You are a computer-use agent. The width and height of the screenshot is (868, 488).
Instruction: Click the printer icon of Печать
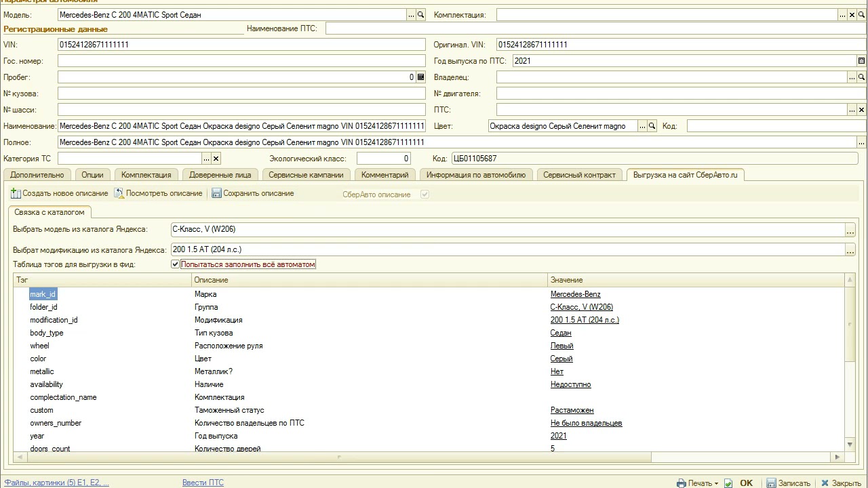pyautogui.click(x=682, y=483)
